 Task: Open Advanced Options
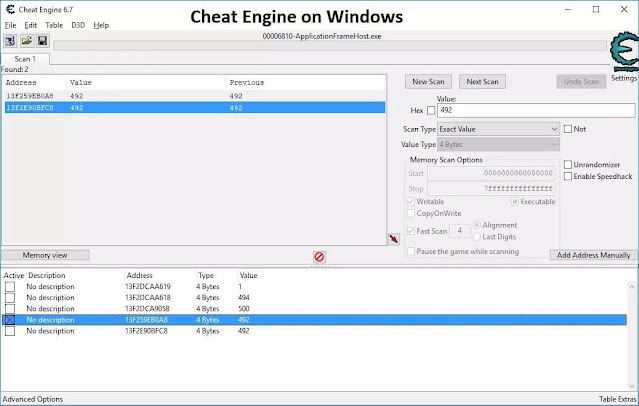pyautogui.click(x=33, y=399)
